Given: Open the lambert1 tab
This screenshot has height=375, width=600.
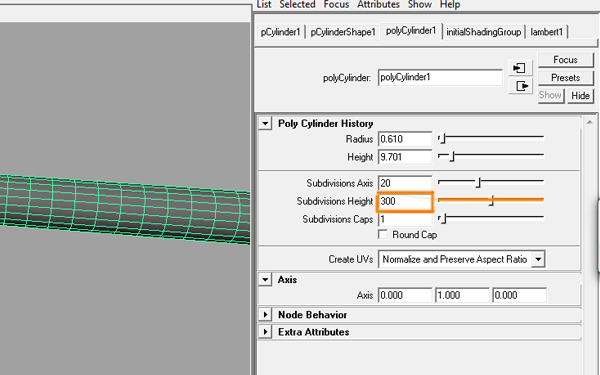Looking at the screenshot, I should (546, 32).
